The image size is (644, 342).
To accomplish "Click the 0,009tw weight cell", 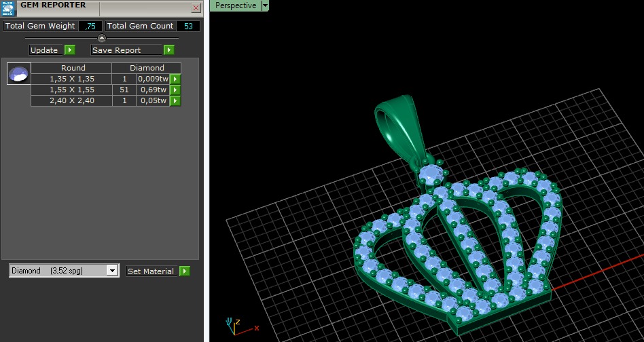I will [154, 79].
